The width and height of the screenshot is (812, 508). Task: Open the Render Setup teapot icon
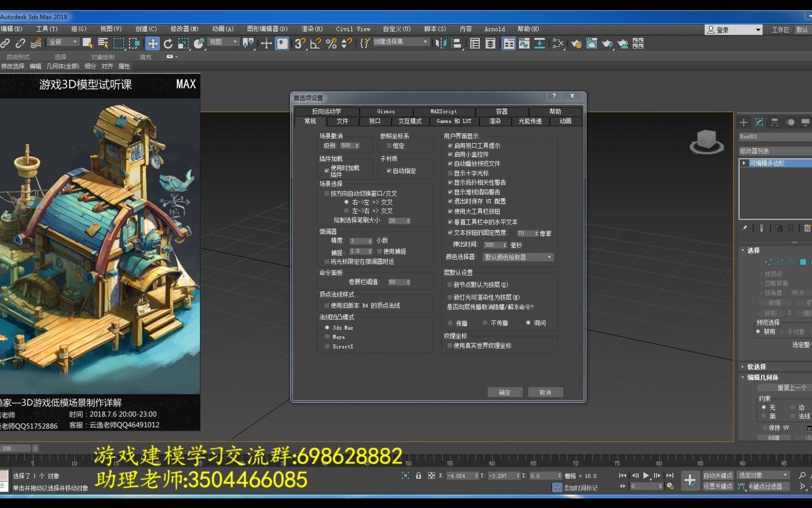click(x=576, y=44)
